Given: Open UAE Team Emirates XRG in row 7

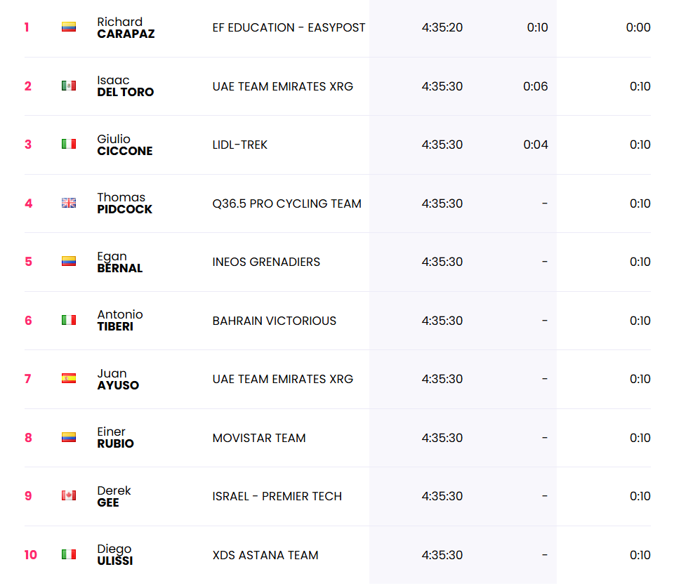Looking at the screenshot, I should coord(282,379).
